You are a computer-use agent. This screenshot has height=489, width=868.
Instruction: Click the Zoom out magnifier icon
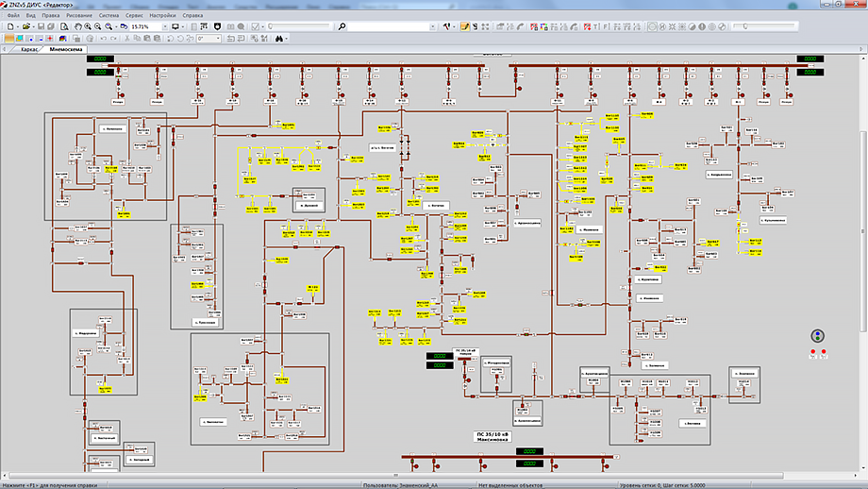pos(97,27)
